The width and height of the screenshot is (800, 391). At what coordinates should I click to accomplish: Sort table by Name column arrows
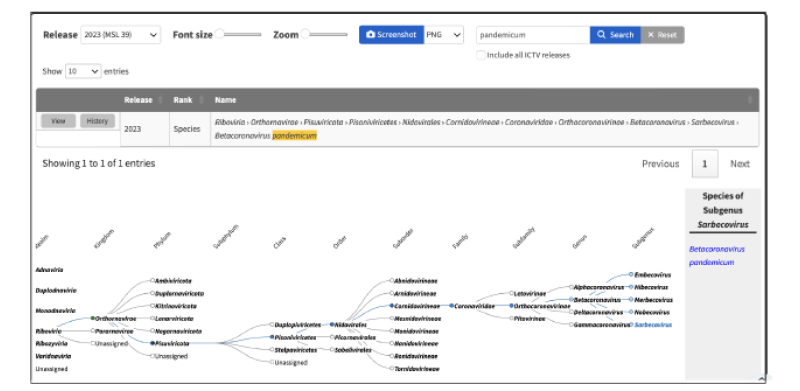coord(750,100)
